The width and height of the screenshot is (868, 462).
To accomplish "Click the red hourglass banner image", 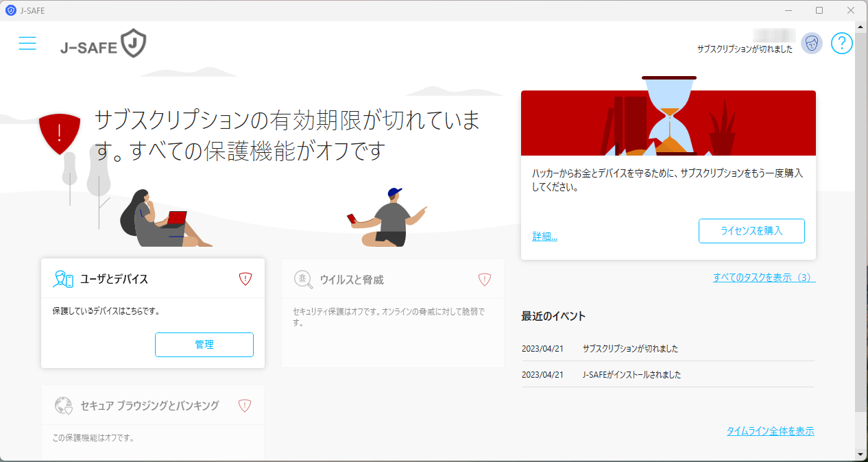I will [668, 122].
